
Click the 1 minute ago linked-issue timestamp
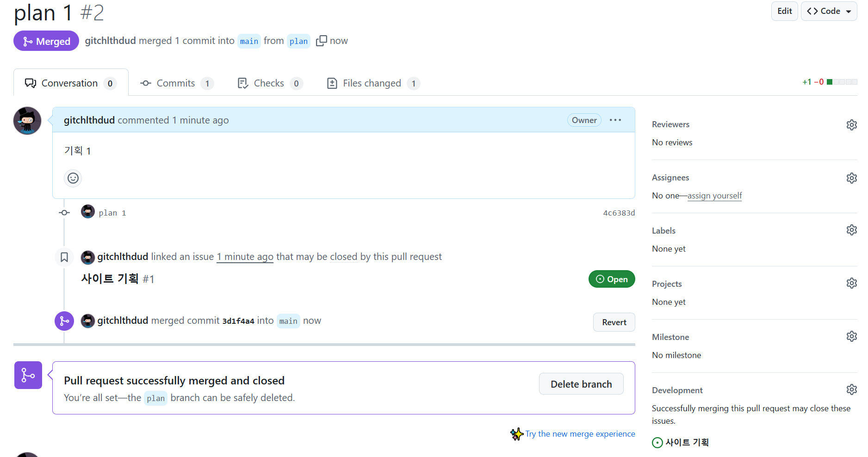245,257
